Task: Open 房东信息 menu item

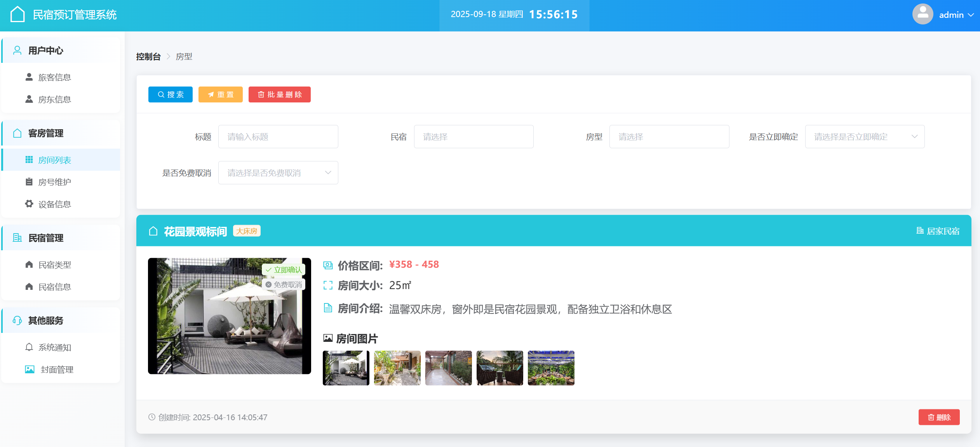Action: tap(61, 99)
